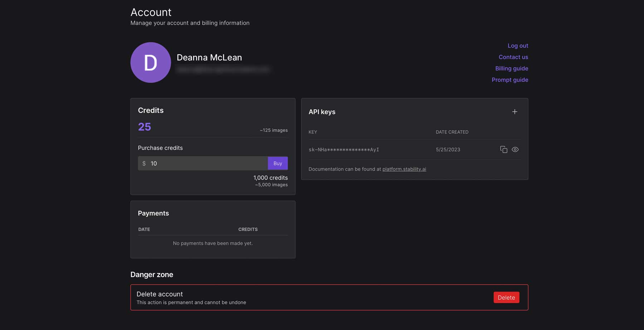Screen dimensions: 644x330
Task: Open the Billing guide
Action: 511,68
